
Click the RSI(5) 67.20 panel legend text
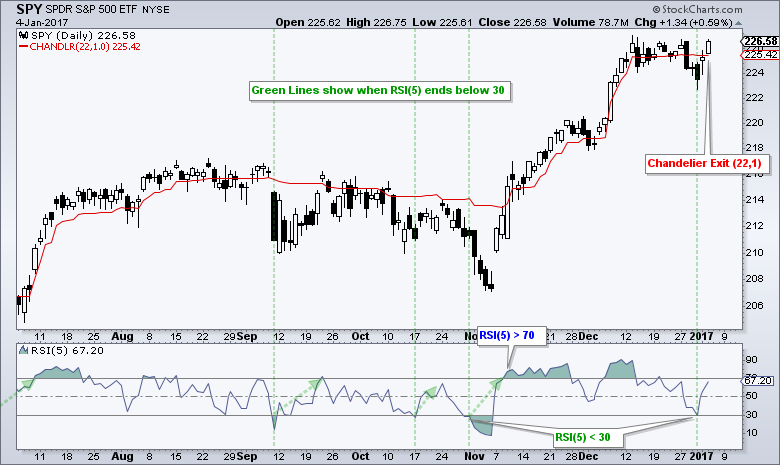coord(68,351)
